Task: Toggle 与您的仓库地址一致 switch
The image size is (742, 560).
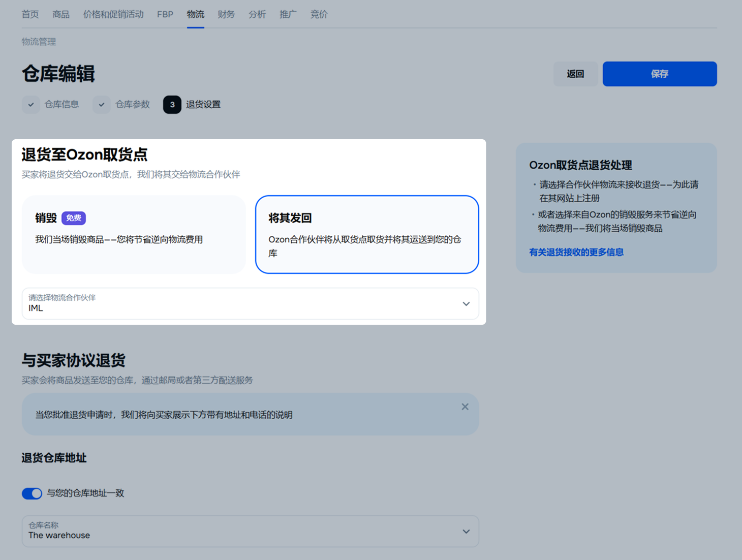Action: click(x=32, y=493)
